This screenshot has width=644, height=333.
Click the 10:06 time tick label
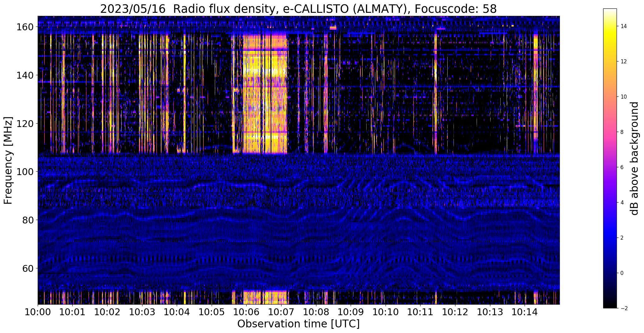[x=247, y=312]
